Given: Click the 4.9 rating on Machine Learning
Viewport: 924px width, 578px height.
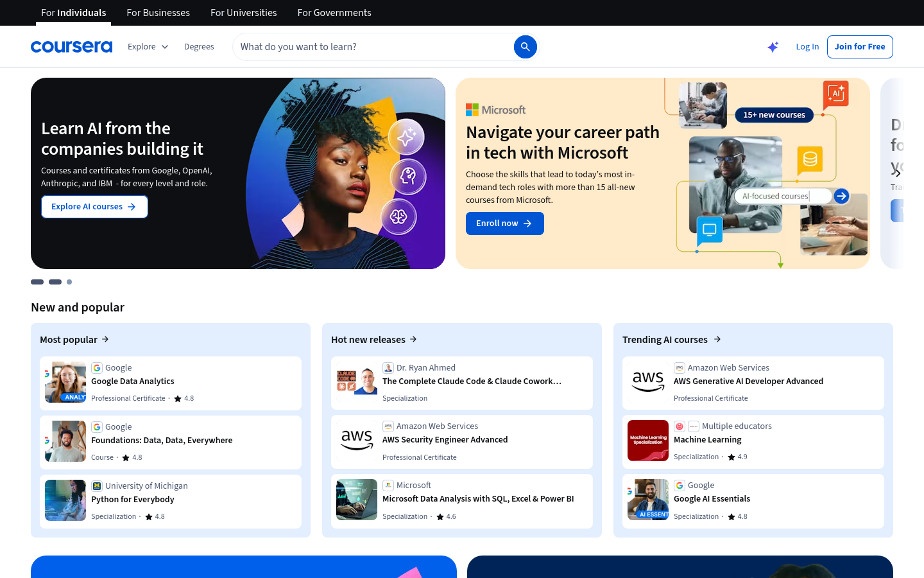Looking at the screenshot, I should tap(738, 457).
